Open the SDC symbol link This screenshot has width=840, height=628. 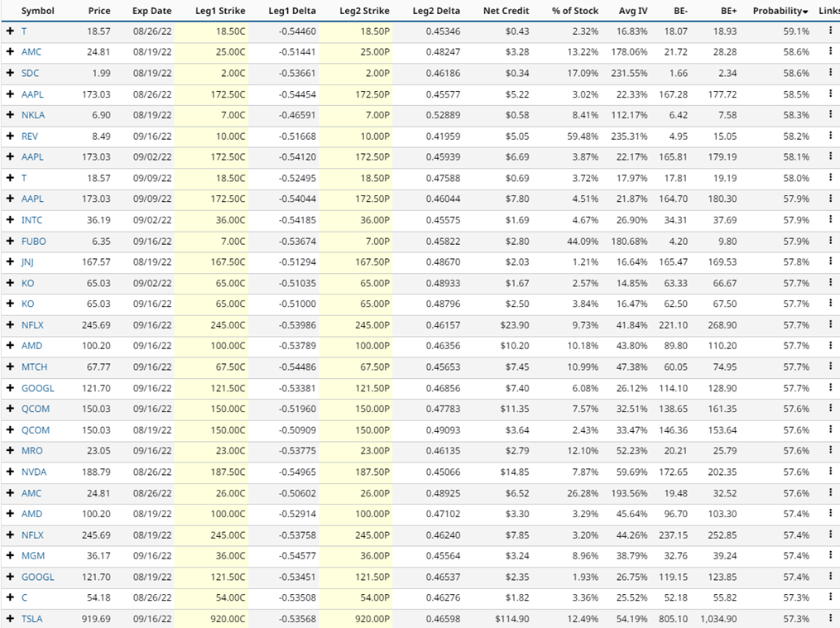[x=30, y=73]
